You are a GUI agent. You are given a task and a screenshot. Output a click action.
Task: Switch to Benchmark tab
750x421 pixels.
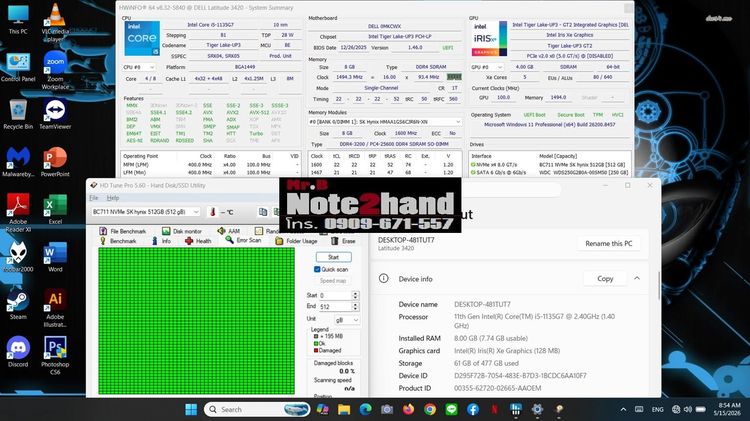click(118, 241)
